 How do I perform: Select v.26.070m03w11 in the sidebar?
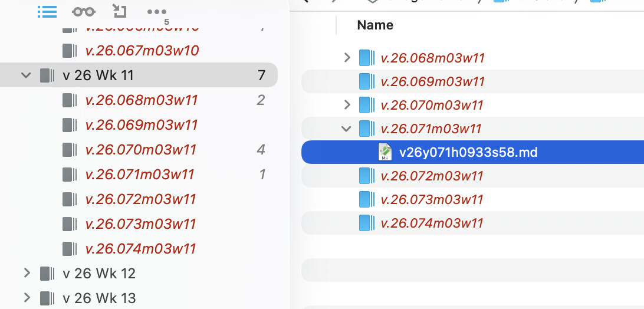(x=142, y=150)
